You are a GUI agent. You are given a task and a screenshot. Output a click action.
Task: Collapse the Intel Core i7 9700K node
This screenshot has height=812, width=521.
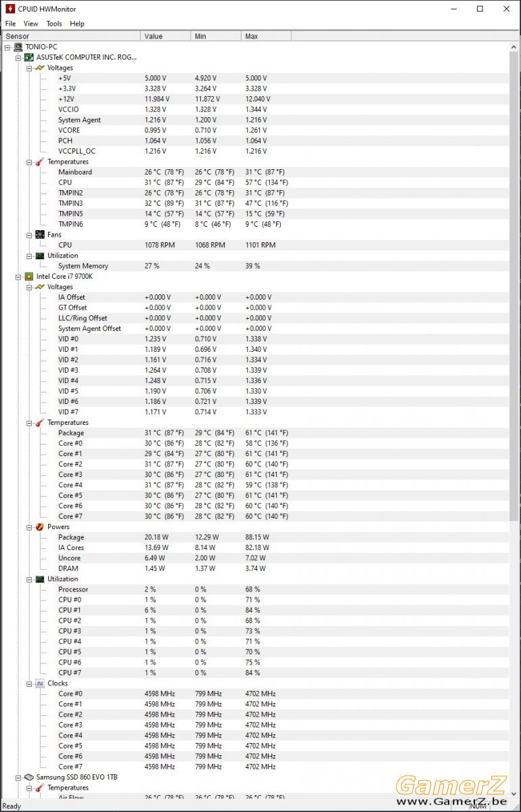pyautogui.click(x=18, y=277)
